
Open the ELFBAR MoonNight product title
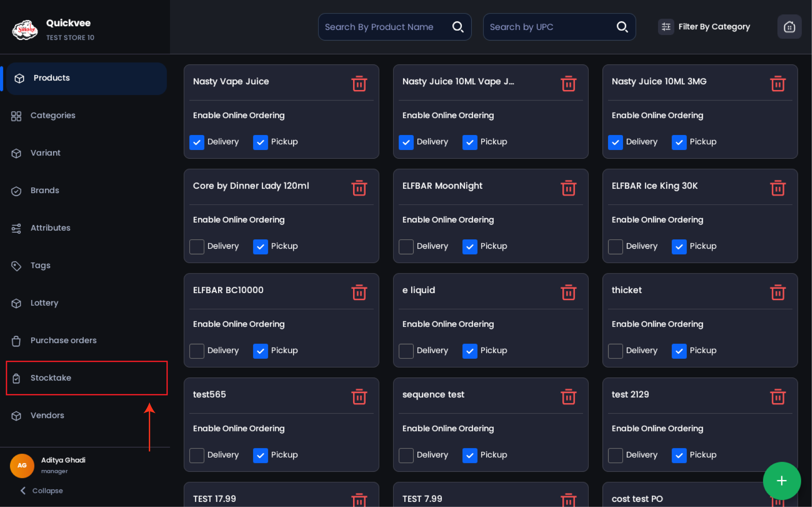(x=442, y=186)
